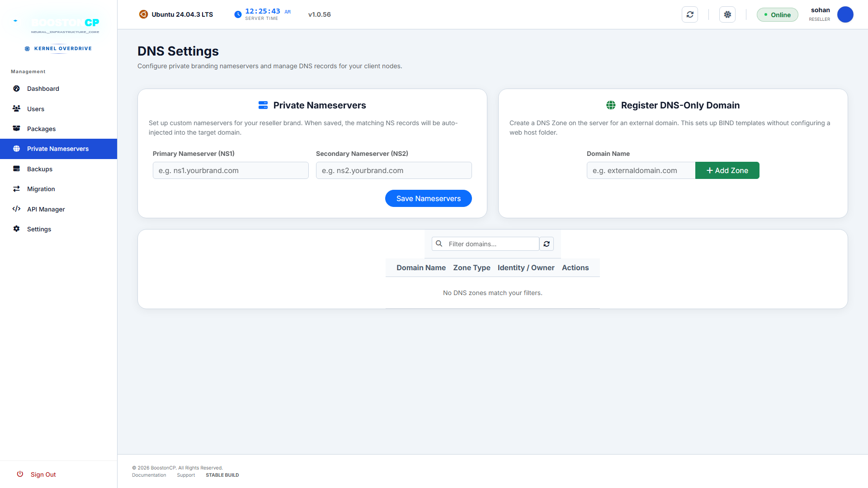This screenshot has height=488, width=868.
Task: Focus the Primary Nameserver NS1 field
Action: coord(231,170)
